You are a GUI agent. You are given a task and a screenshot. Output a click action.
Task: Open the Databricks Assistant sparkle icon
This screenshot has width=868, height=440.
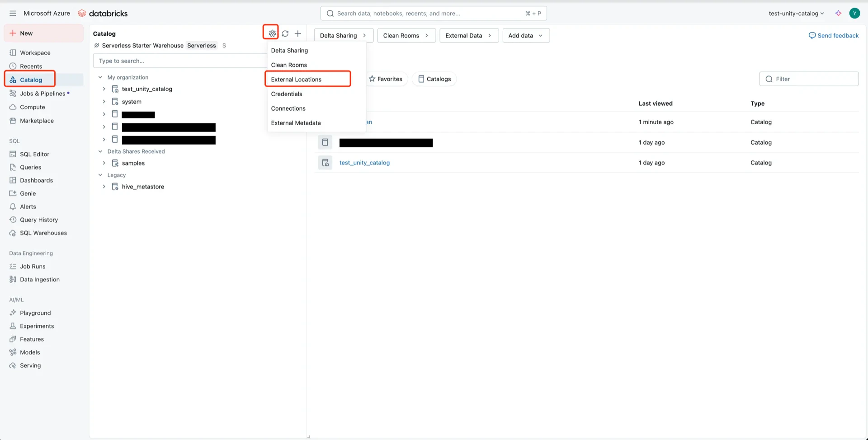coord(838,13)
